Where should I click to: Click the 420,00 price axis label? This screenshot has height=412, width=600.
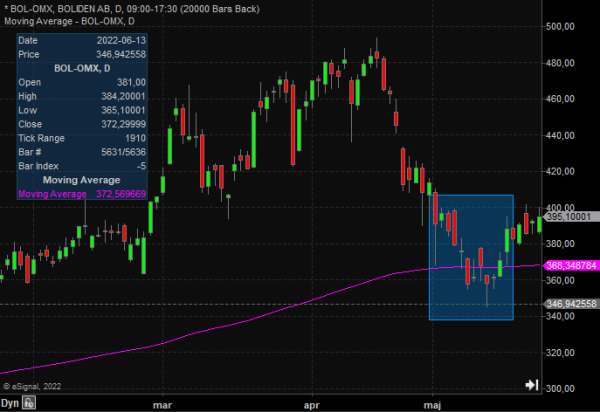pyautogui.click(x=560, y=171)
